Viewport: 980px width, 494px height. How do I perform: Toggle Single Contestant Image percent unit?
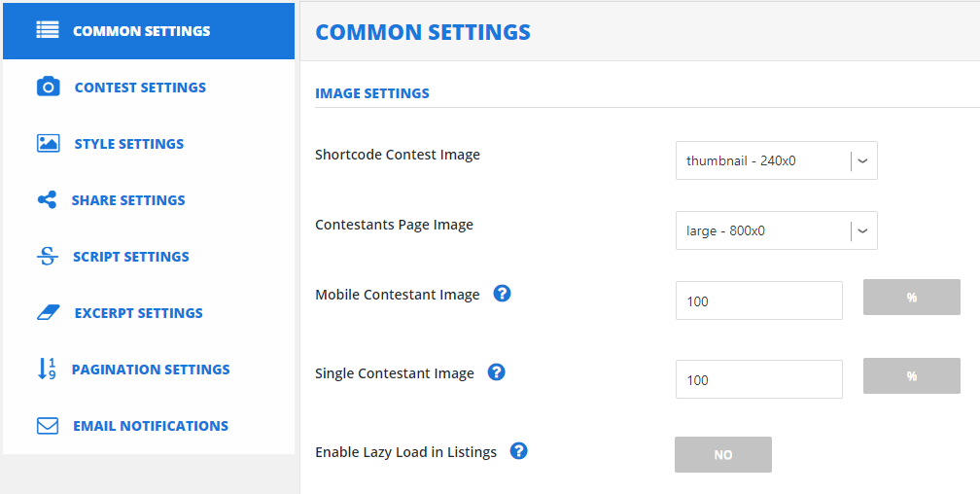tap(912, 375)
